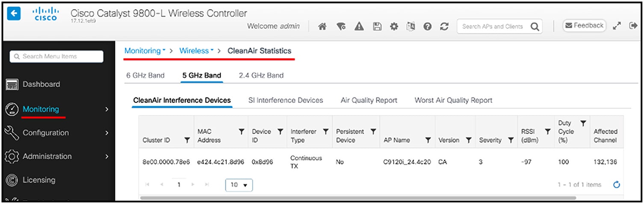
Task: Filter the Device ID column
Action: 281,132
